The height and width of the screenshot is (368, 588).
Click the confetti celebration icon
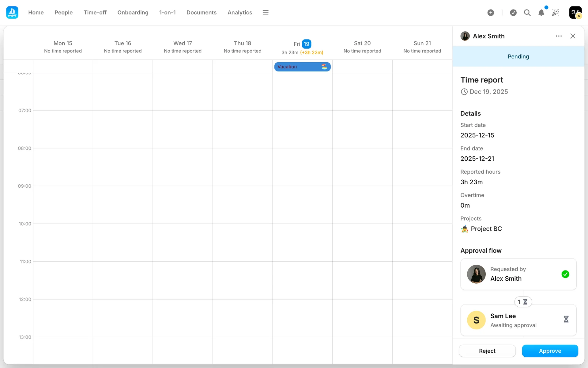555,13
